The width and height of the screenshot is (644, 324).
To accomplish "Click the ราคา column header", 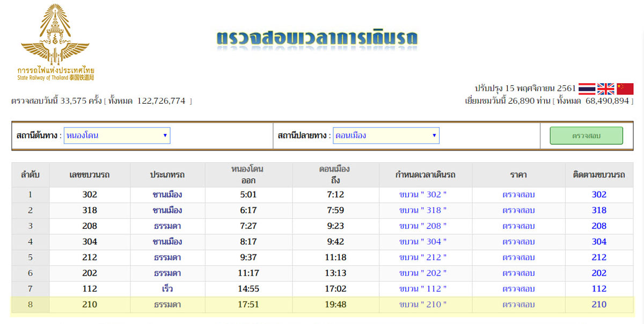I will click(x=518, y=175).
